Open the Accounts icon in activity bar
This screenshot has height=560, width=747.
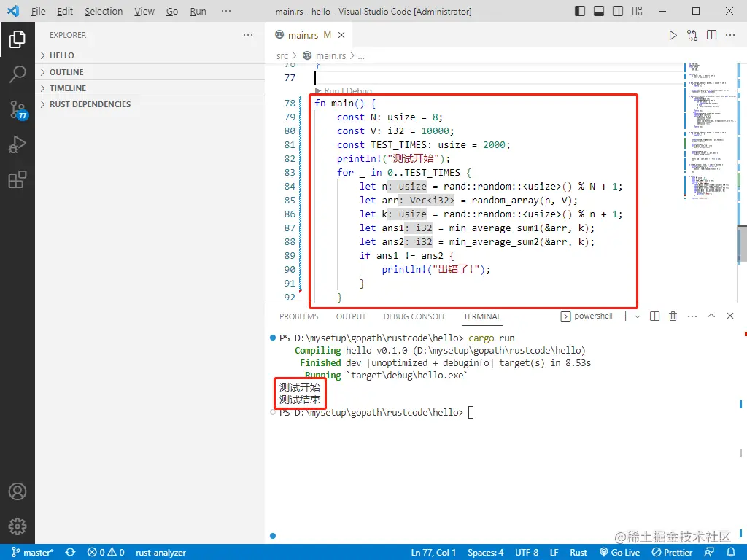click(x=18, y=491)
